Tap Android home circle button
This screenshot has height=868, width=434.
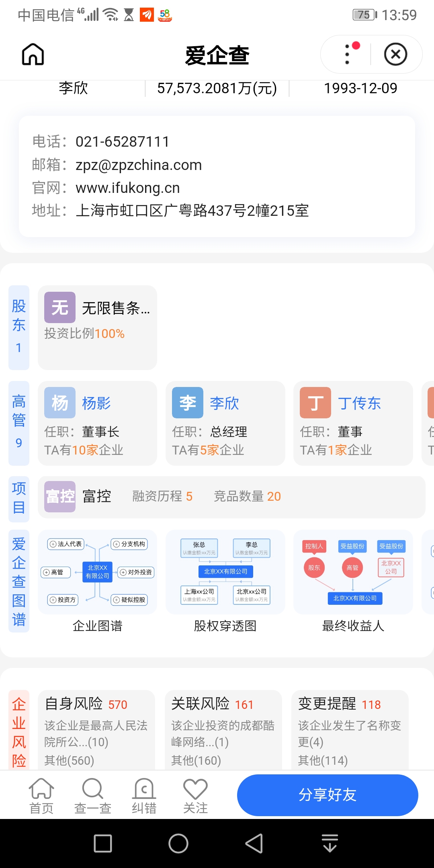pos(178,843)
